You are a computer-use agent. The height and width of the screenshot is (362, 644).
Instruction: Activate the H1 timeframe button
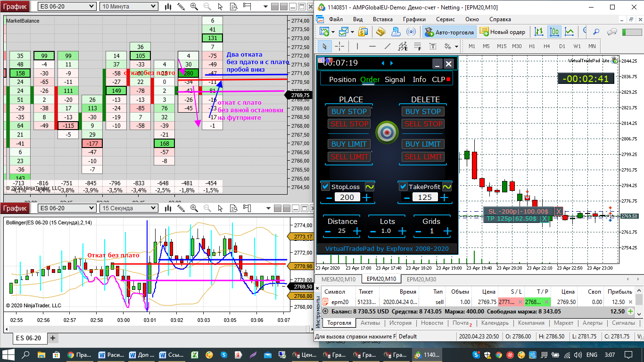[x=532, y=46]
